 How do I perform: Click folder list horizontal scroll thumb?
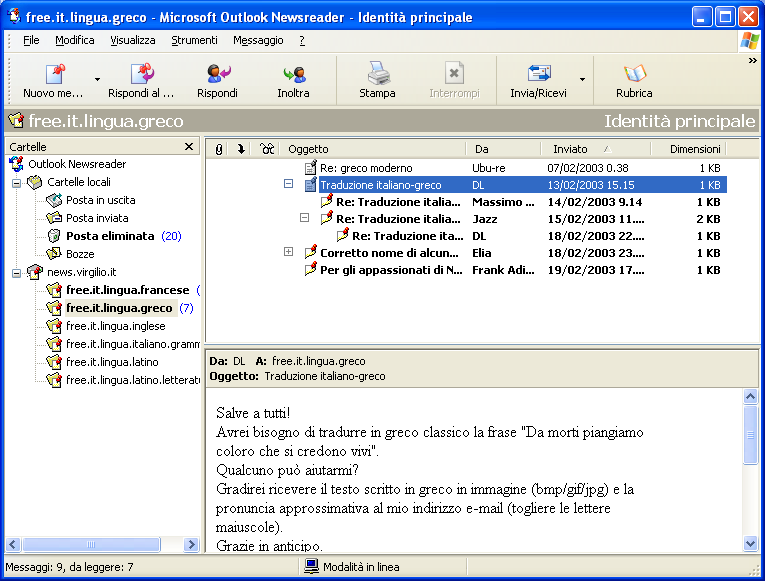coord(91,544)
